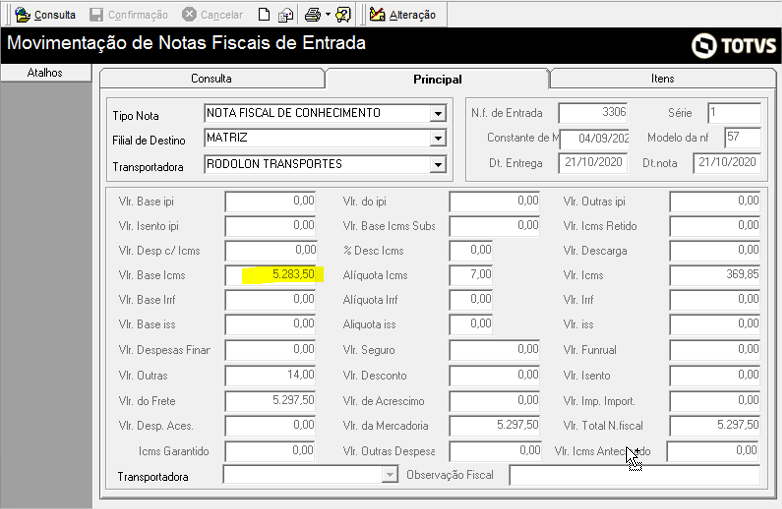Click the 'Vlr. Total N.fiscal' label

pos(603,426)
